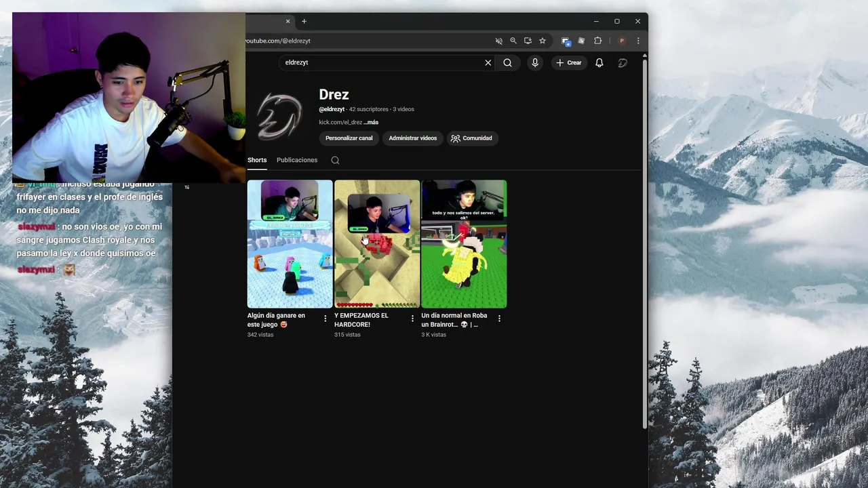Click the page vertical scrollbar
868x488 pixels.
pos(645,244)
